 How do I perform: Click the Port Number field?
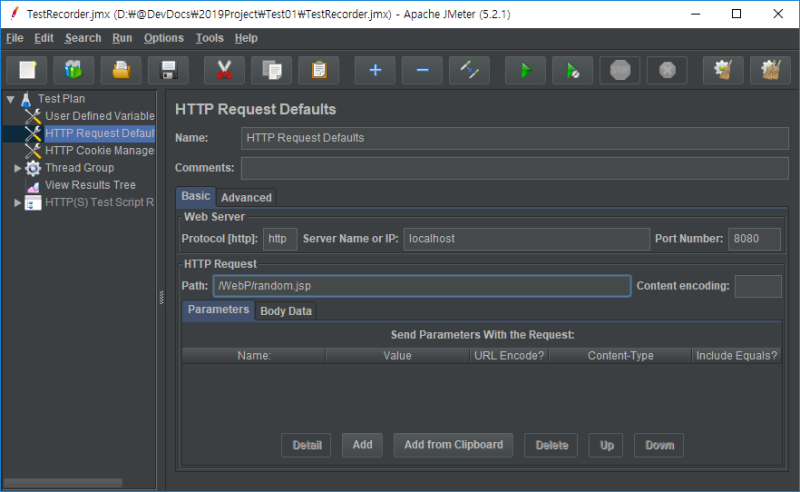tap(754, 239)
